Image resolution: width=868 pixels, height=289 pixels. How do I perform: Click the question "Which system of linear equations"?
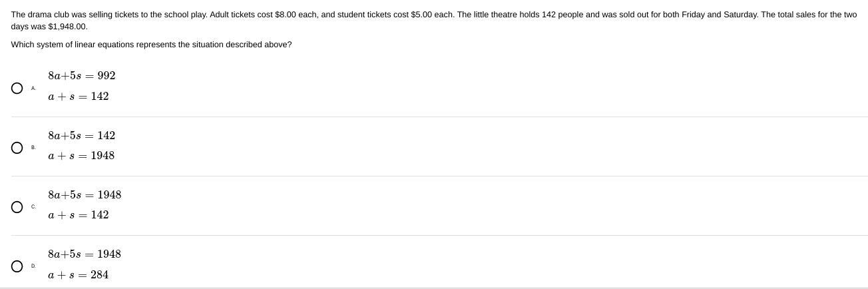[151, 45]
